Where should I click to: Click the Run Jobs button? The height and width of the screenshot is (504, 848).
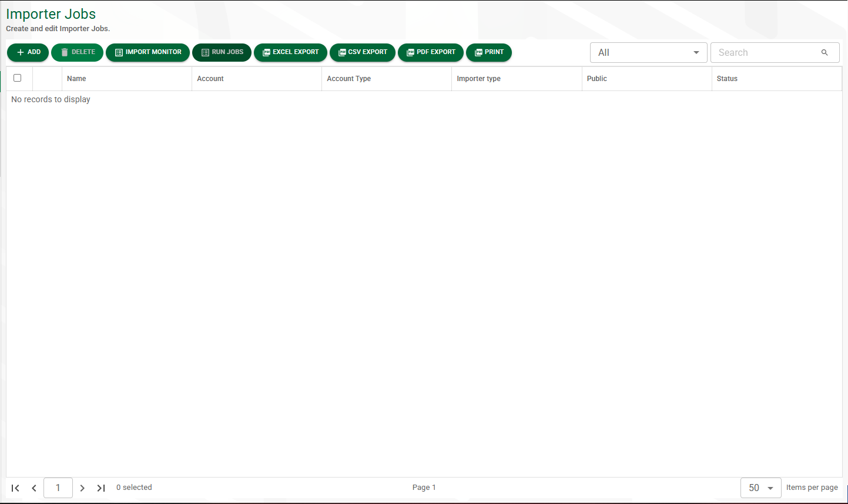[222, 52]
